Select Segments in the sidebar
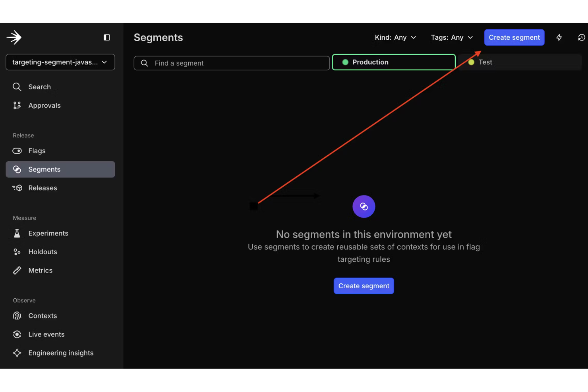 [x=60, y=169]
